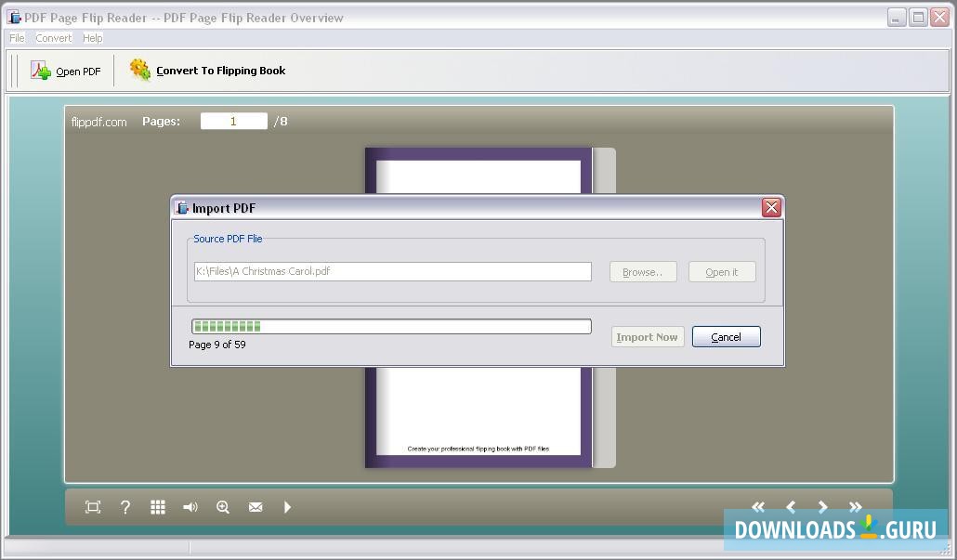Open help via the question mark icon

pos(125,507)
